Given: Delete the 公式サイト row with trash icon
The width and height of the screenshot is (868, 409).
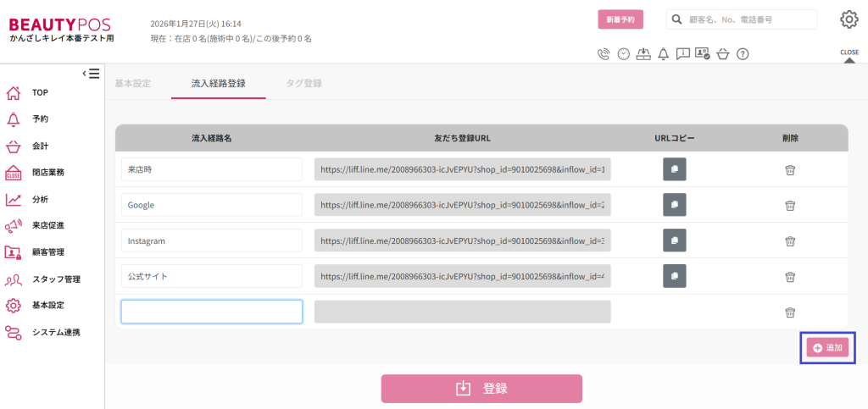Looking at the screenshot, I should tap(790, 276).
